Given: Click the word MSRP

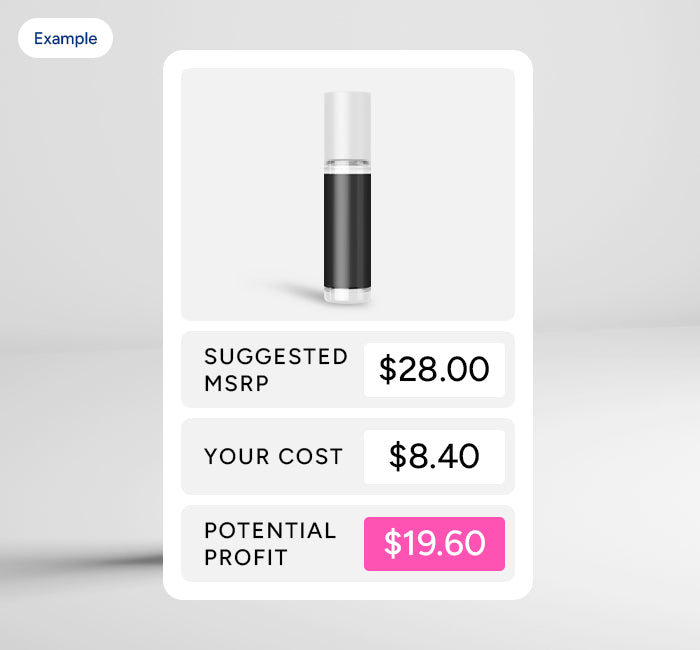Looking at the screenshot, I should point(236,383).
